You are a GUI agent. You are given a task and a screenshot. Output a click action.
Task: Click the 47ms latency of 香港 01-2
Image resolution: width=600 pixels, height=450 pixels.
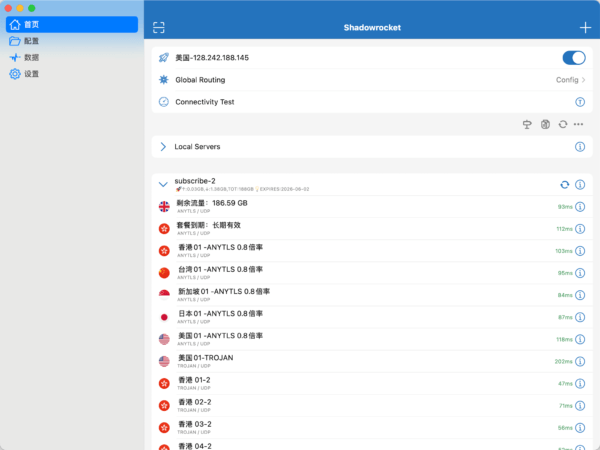tap(565, 383)
